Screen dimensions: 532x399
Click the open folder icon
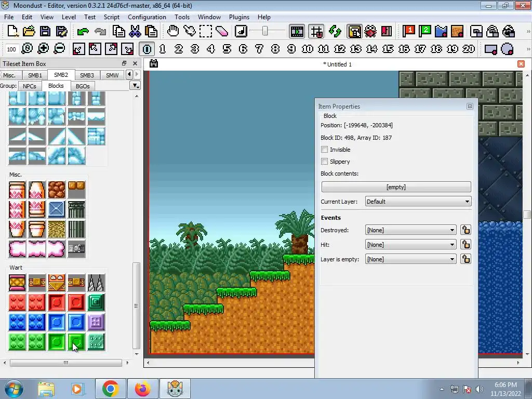coord(29,31)
